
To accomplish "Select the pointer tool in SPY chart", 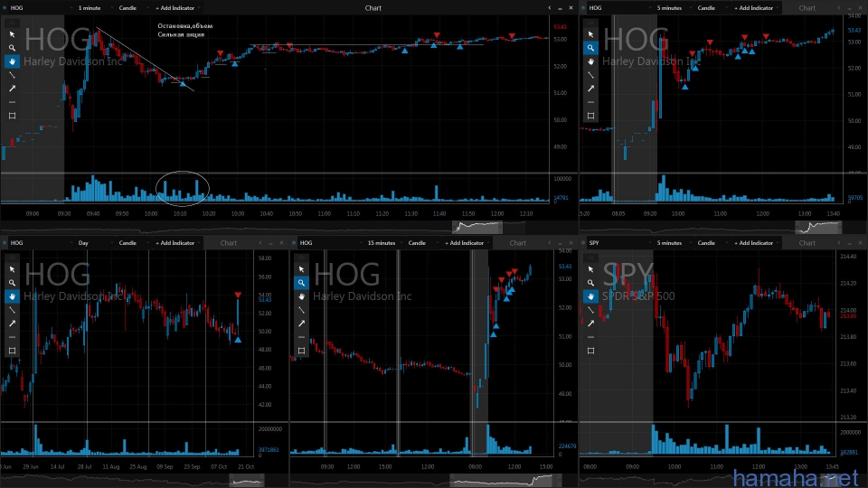I will pyautogui.click(x=590, y=269).
